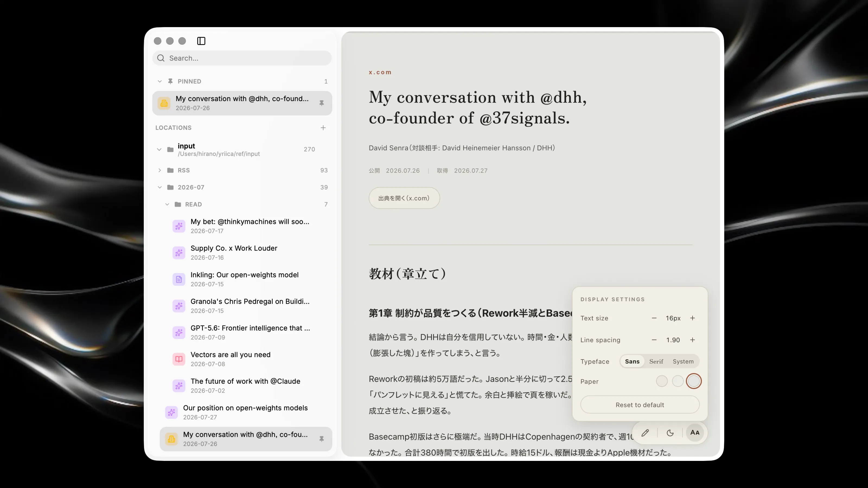
Task: Click sparkle icon of open-weights position article
Action: point(171,412)
